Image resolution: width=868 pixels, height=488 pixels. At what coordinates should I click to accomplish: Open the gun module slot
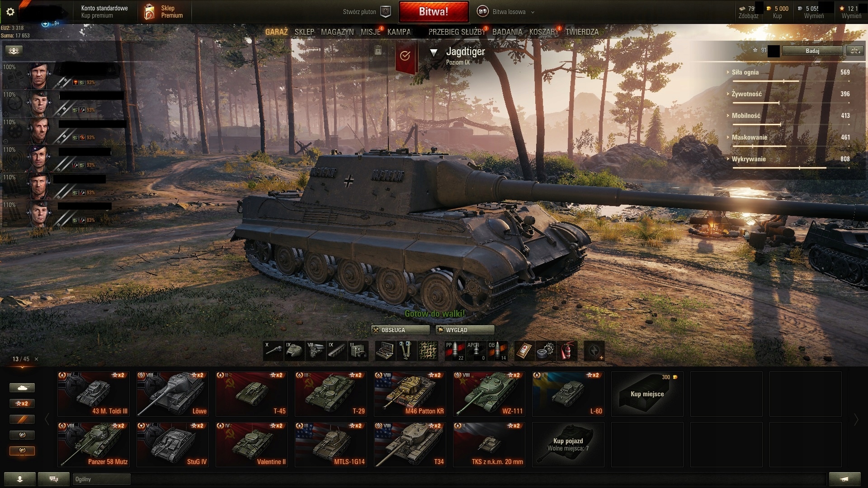click(273, 351)
